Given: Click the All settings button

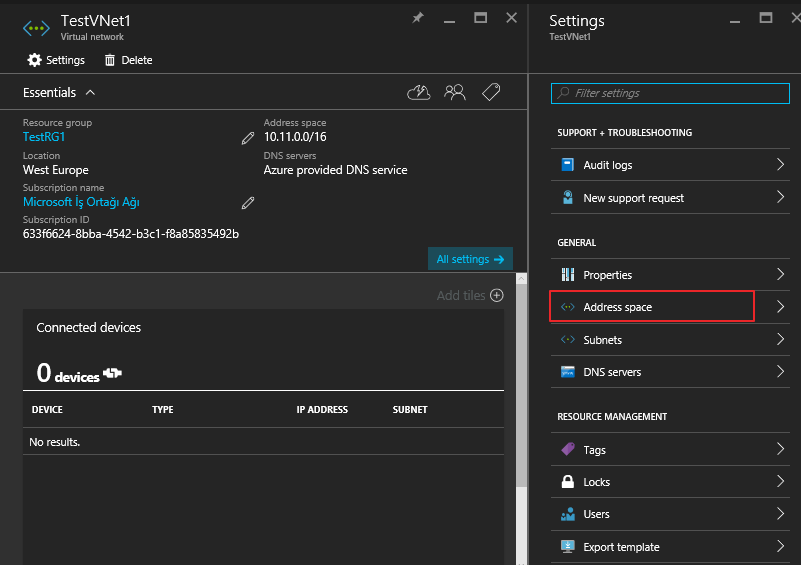Looking at the screenshot, I should [470, 259].
